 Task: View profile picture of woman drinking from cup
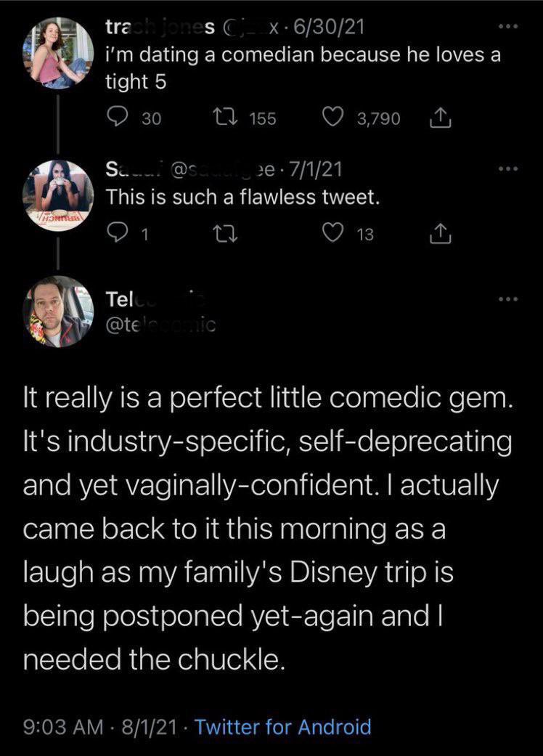tap(58, 196)
